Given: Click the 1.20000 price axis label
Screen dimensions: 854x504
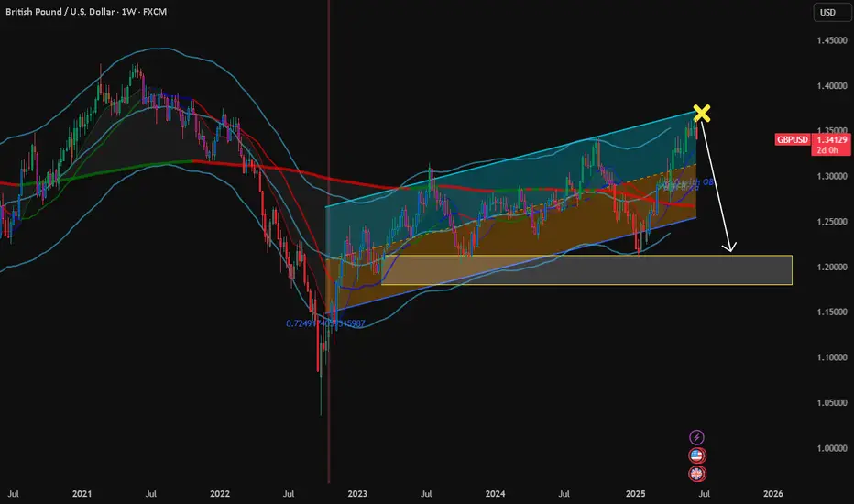Looking at the screenshot, I should (x=832, y=267).
